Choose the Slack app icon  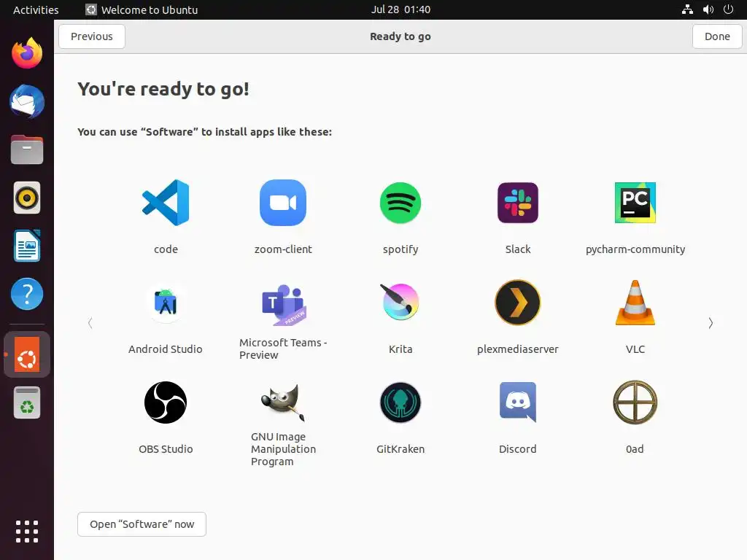(518, 203)
